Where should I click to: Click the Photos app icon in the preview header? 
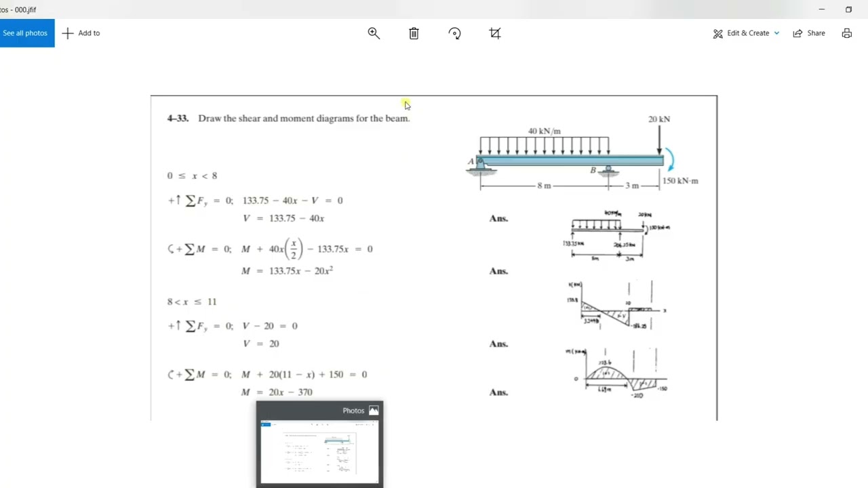[374, 410]
